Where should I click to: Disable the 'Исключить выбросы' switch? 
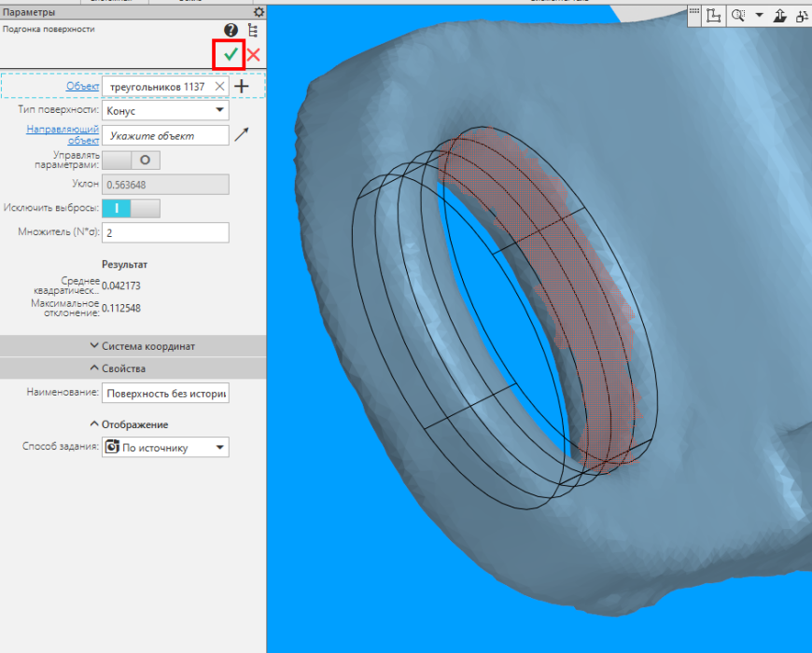131,208
